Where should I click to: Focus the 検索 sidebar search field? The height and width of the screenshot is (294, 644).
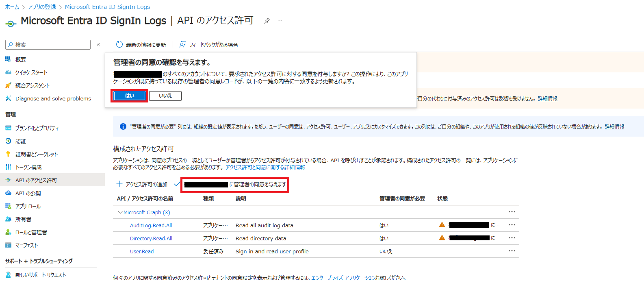point(48,45)
